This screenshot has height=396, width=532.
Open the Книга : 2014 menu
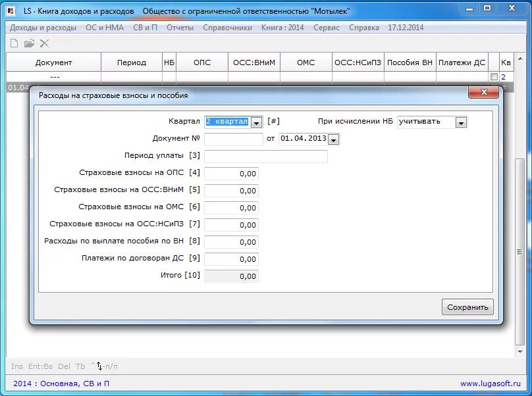coord(282,28)
